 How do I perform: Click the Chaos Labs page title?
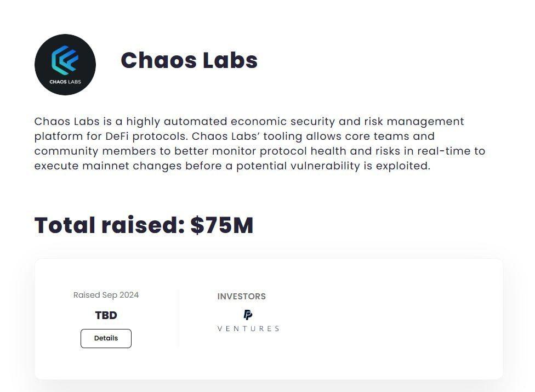(189, 60)
